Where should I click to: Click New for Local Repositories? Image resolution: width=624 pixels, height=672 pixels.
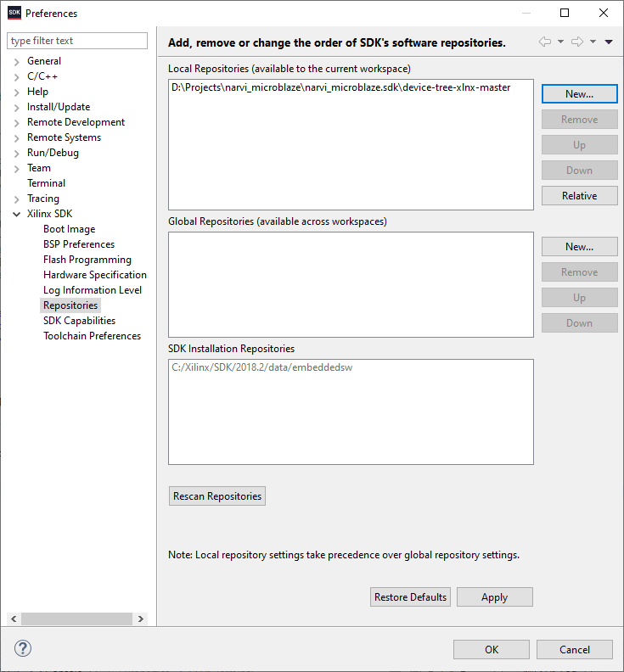tap(579, 94)
